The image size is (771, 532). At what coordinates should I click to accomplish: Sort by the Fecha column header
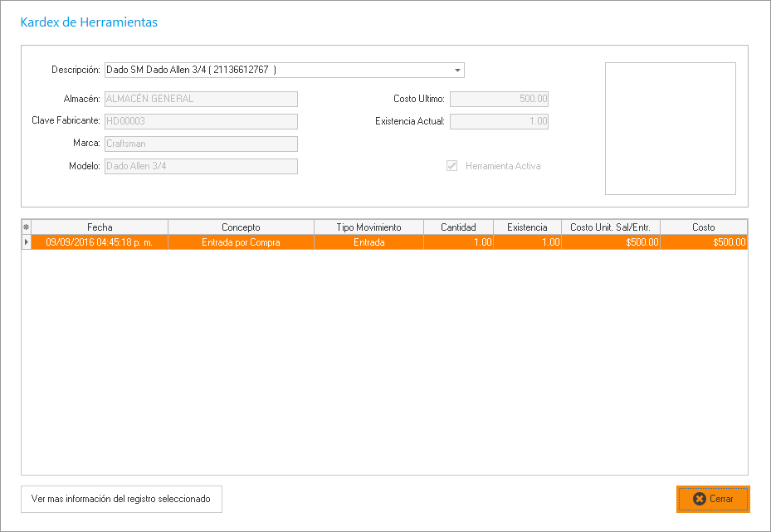click(x=100, y=227)
